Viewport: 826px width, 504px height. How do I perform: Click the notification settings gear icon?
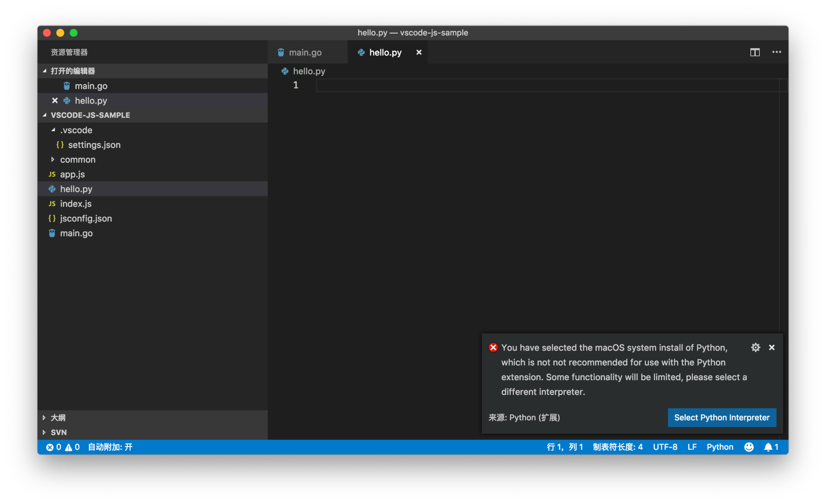[x=755, y=347]
